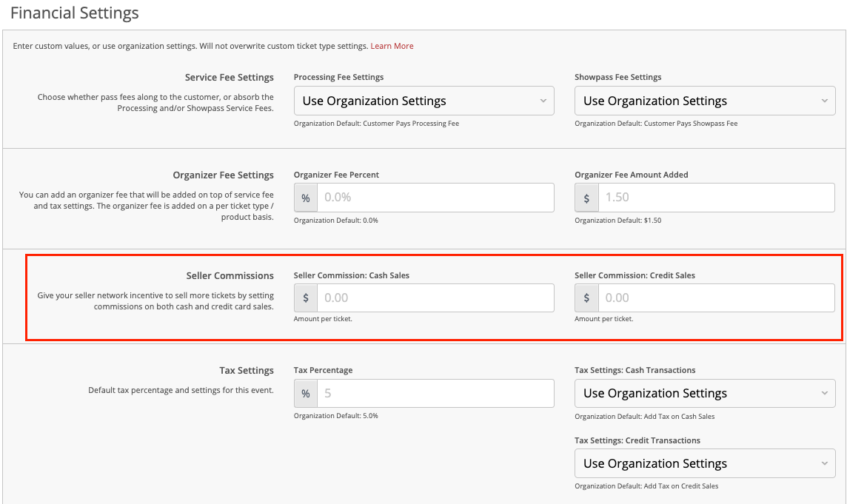Select text 'Organization Default: 0.0%'

point(336,221)
